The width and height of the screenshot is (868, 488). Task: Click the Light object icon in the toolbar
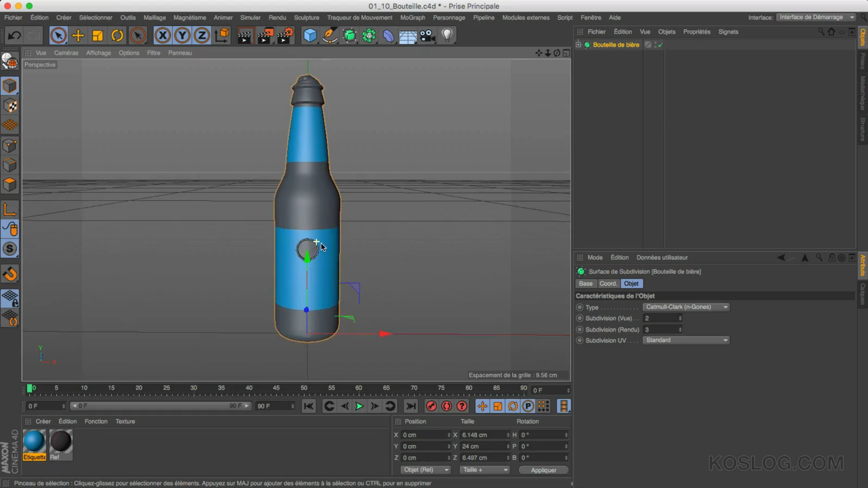[447, 35]
